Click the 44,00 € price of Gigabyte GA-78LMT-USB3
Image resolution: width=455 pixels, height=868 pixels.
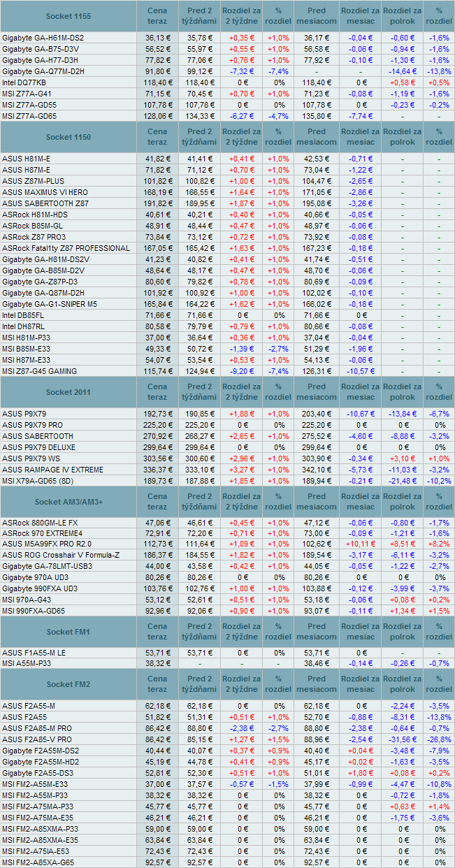pos(157,566)
